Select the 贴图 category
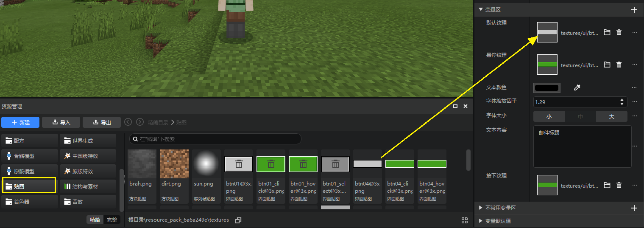Viewport: 644px width, 228px height. 30,186
